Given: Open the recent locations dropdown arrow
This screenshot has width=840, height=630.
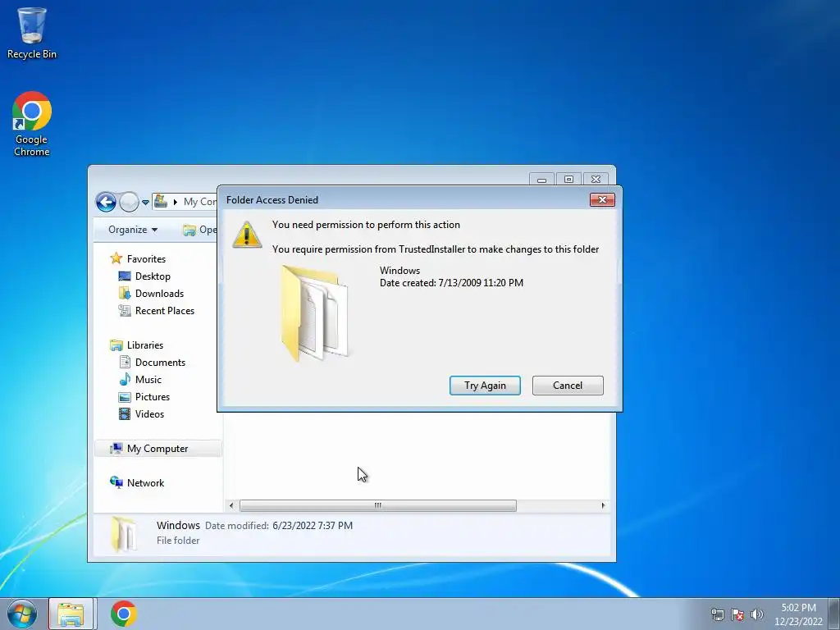Looking at the screenshot, I should [145, 203].
